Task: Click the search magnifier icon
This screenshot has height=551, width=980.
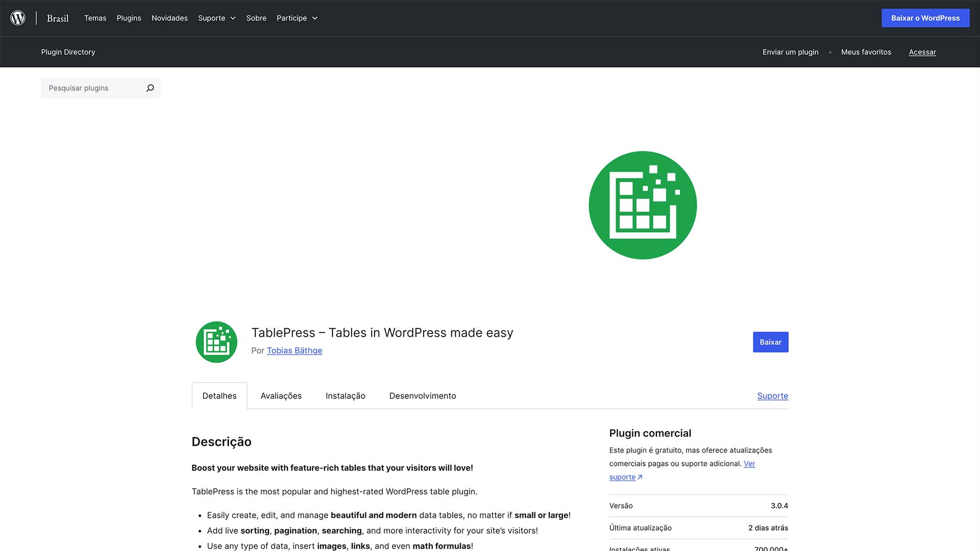Action: point(150,88)
